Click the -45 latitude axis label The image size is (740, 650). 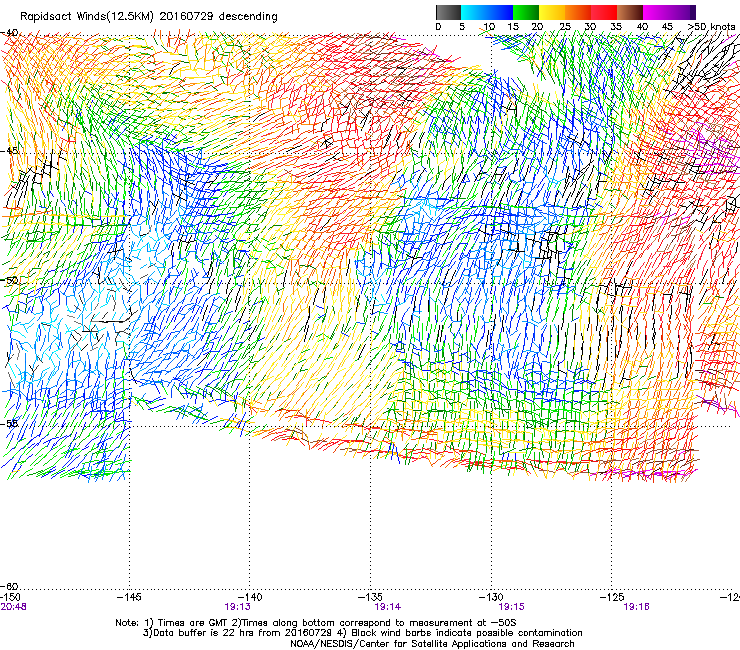[x=9, y=151]
